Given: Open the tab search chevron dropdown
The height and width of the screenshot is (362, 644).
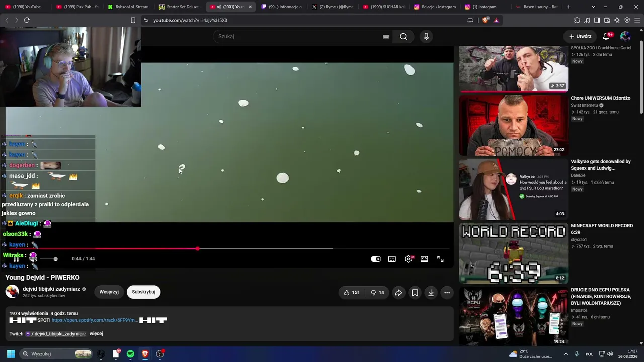Looking at the screenshot, I should (593, 7).
